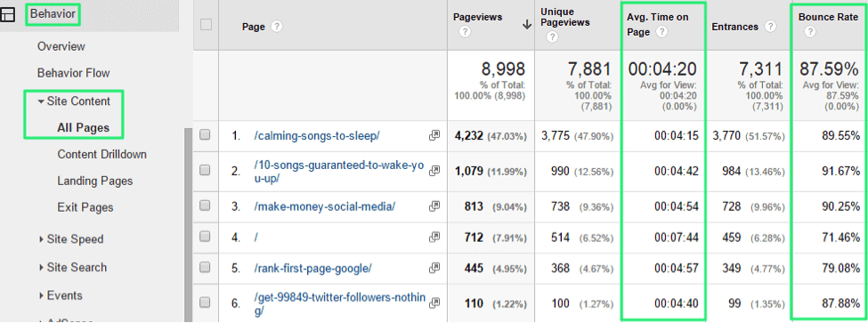
Task: Open help icon beside Avg. Time on Page
Action: tap(661, 32)
